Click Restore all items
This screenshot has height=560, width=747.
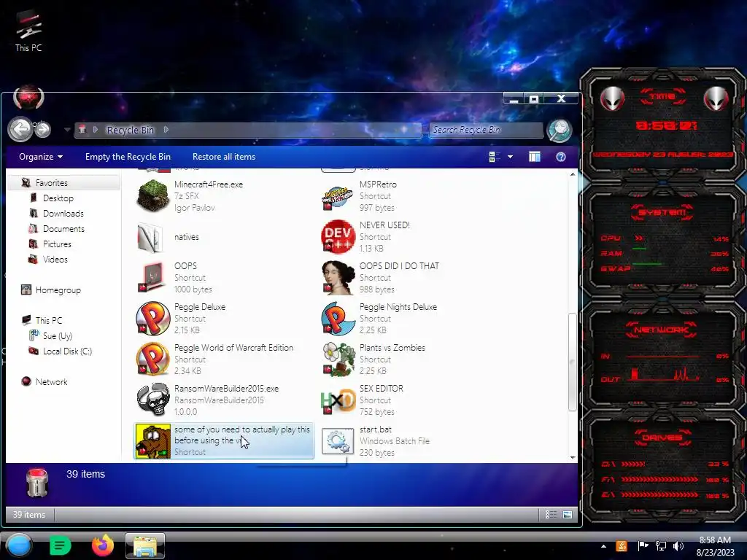tap(224, 157)
